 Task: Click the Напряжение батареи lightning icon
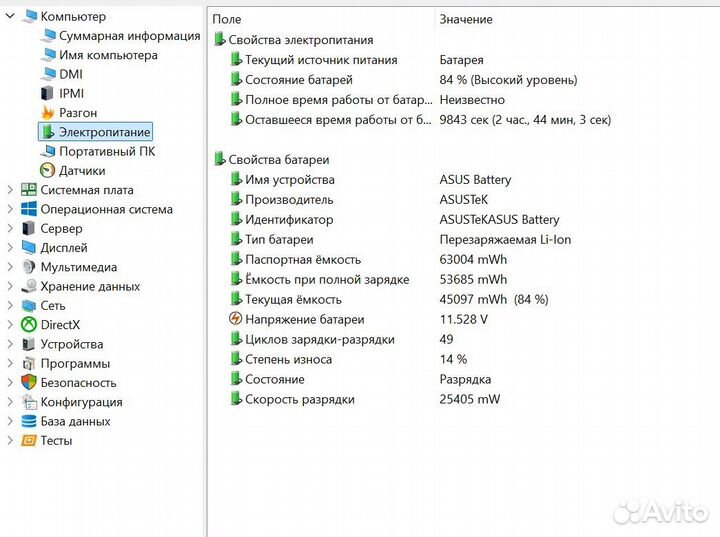[236, 318]
